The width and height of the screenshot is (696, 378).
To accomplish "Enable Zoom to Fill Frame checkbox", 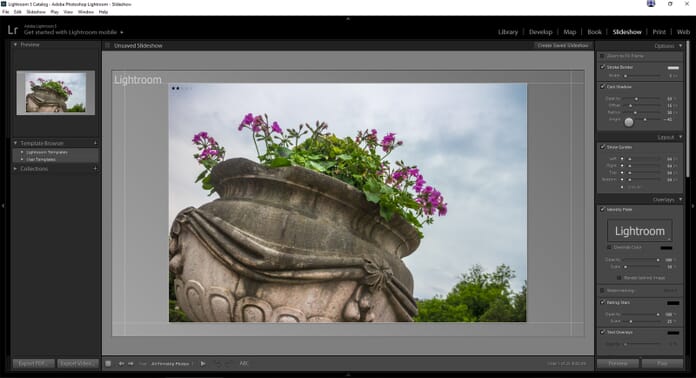I will [602, 56].
